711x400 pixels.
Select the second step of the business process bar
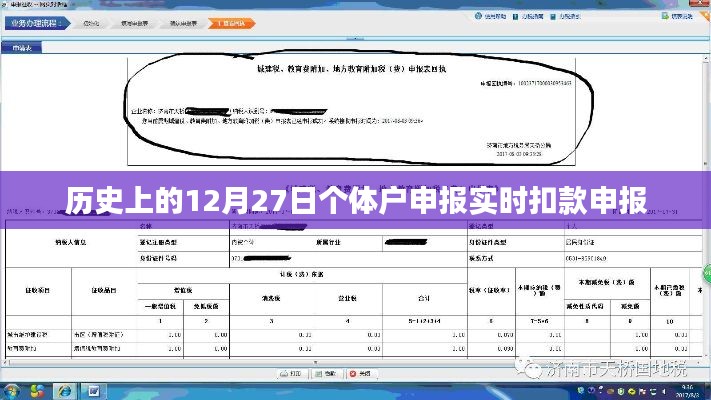134,23
